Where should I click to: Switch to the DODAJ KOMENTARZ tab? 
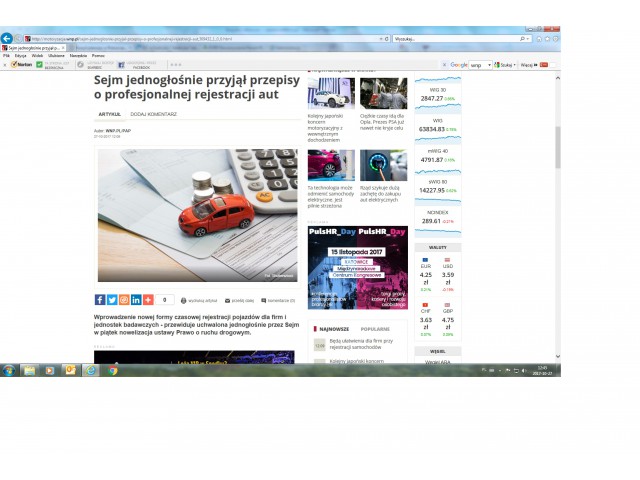pos(153,114)
